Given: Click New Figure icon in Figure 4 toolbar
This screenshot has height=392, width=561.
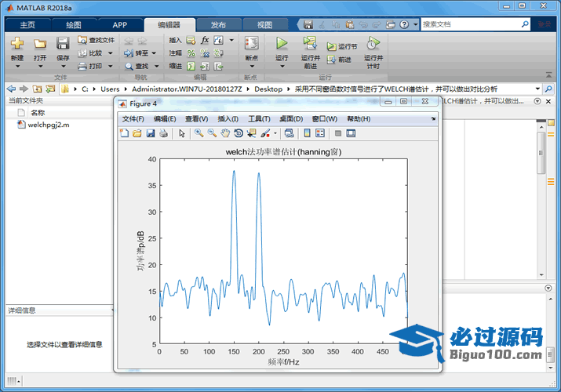Looking at the screenshot, I should pos(124,133).
